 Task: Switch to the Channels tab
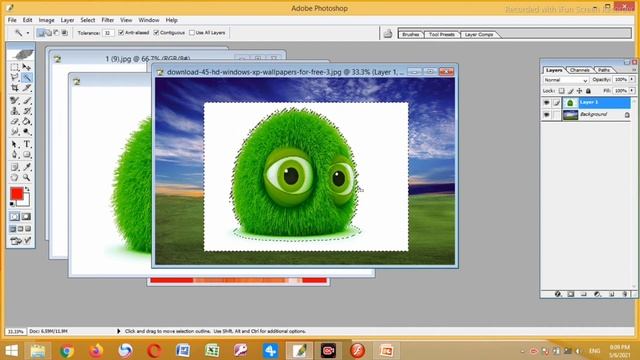tap(580, 70)
